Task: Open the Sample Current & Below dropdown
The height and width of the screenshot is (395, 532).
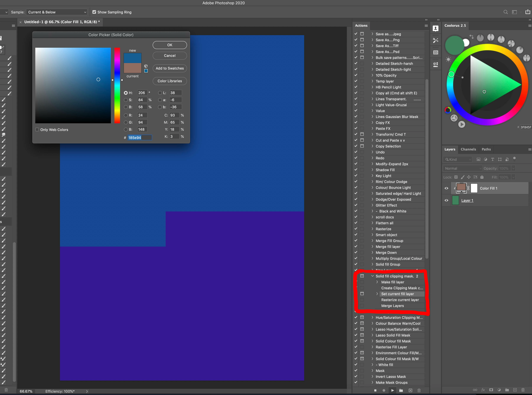Action: [57, 12]
